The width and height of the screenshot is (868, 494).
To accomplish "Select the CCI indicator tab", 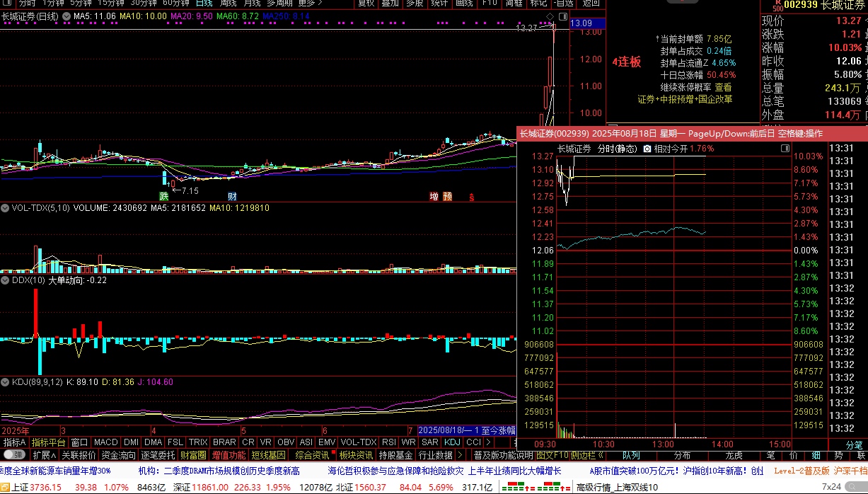I will [x=473, y=442].
